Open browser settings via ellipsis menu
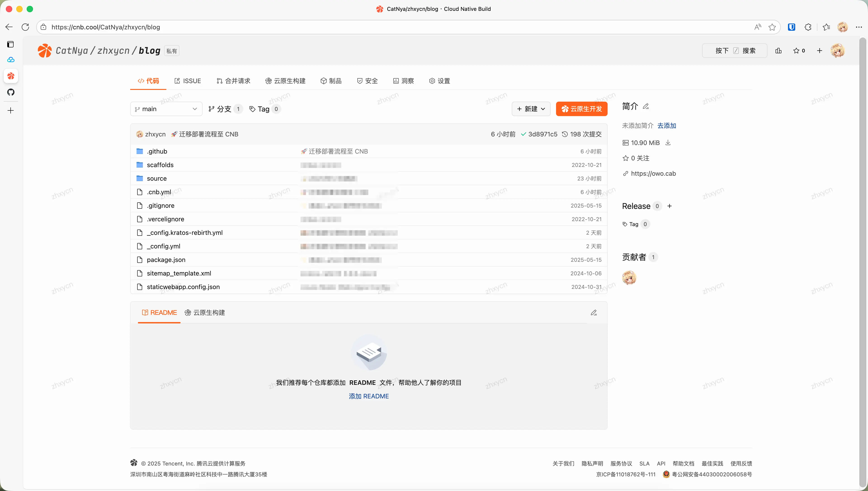The height and width of the screenshot is (491, 868). [859, 27]
